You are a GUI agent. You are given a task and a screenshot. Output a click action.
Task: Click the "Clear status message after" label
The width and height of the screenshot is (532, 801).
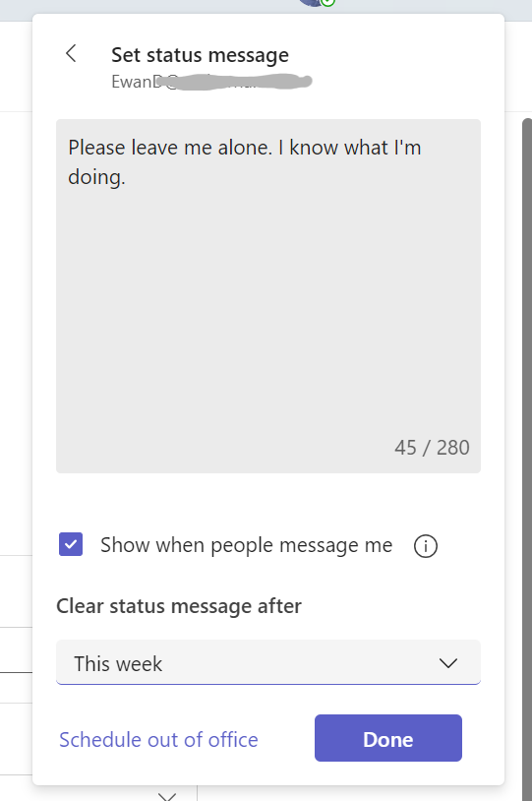179,606
